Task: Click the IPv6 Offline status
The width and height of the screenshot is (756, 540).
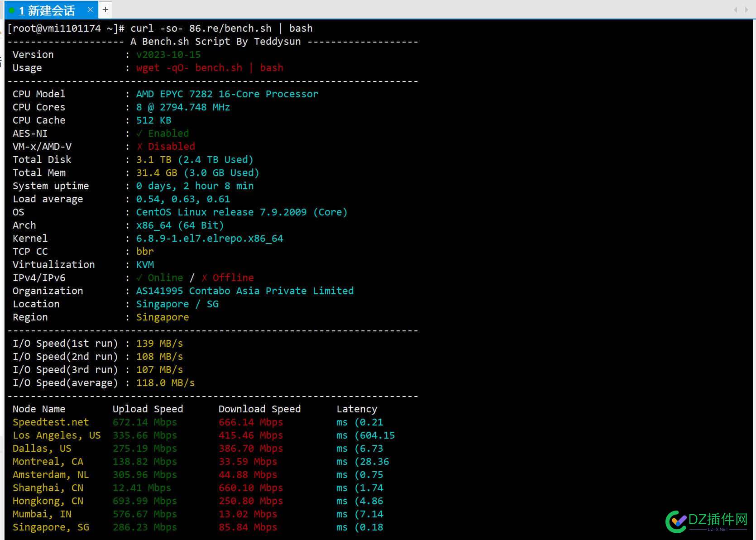Action: pyautogui.click(x=227, y=277)
